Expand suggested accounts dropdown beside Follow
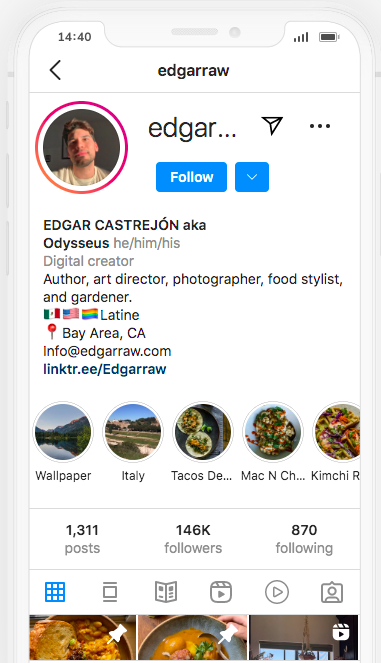This screenshot has width=381, height=663. click(x=252, y=177)
